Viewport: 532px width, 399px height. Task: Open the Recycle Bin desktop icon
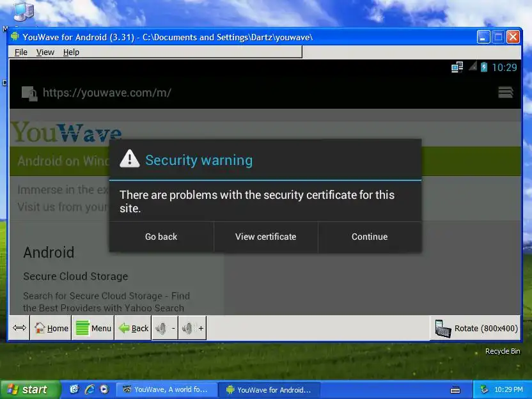[503, 351]
